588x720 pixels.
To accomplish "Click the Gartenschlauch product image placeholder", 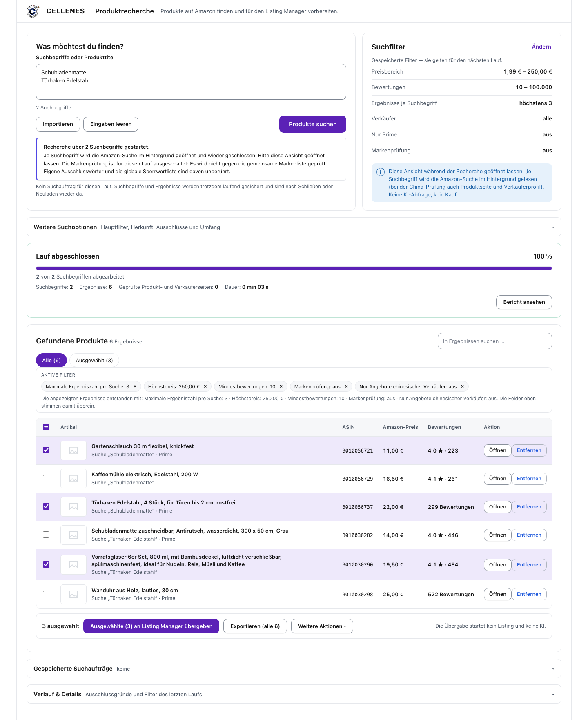I will coord(73,450).
